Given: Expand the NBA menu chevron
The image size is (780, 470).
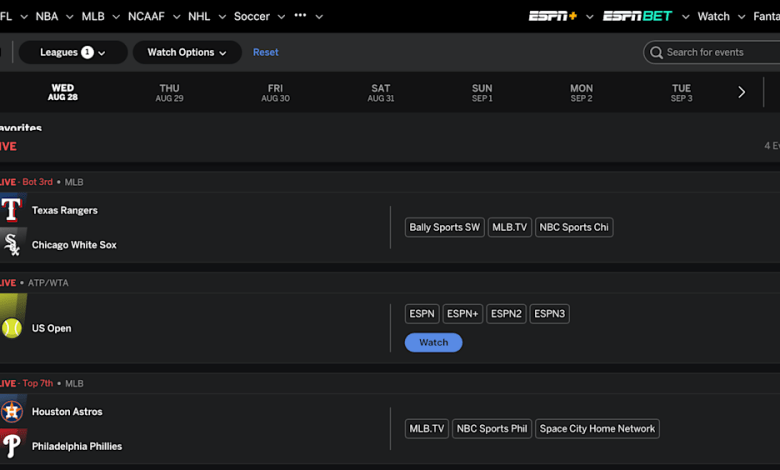Looking at the screenshot, I should coord(70,17).
